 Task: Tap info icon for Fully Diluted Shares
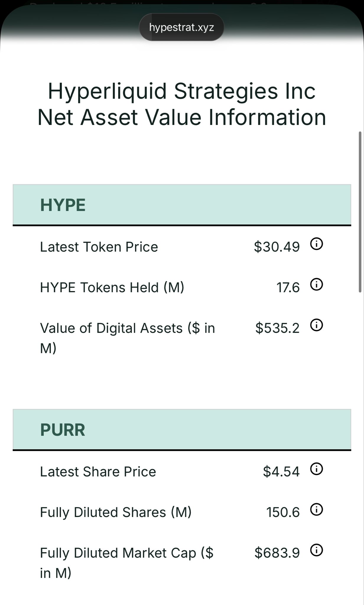[316, 510]
